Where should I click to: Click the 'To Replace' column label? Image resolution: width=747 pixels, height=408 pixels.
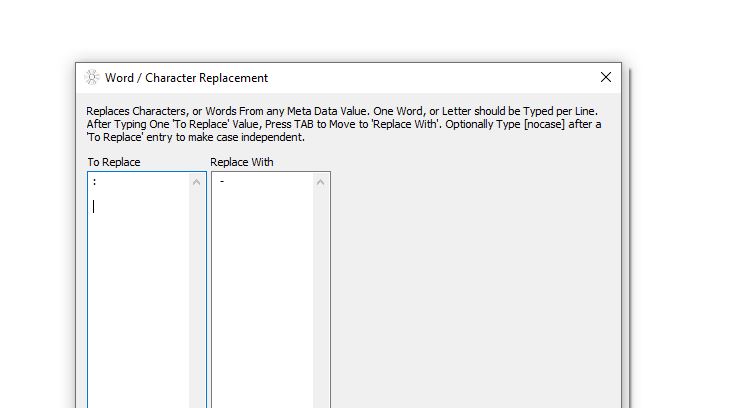(x=114, y=162)
